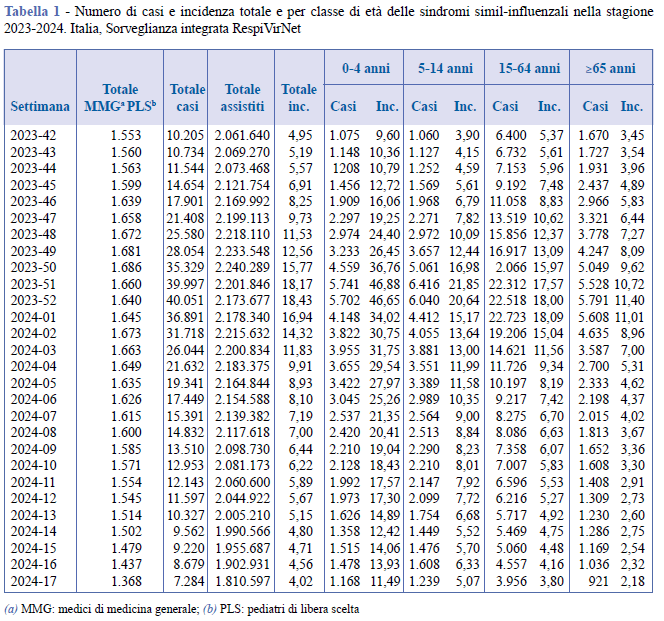Click 15-64 casi '22.723' in row 2024-01
Image resolution: width=664 pixels, height=621 pixels.
click(508, 317)
